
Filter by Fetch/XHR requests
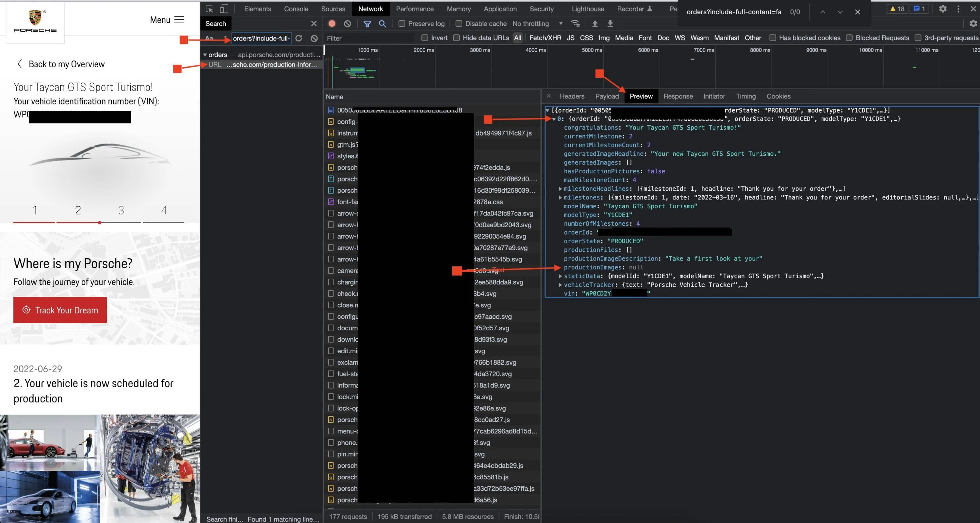click(x=545, y=38)
